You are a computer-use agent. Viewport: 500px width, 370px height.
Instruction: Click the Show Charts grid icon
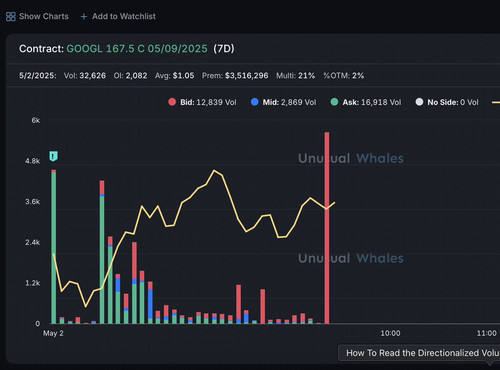point(11,16)
